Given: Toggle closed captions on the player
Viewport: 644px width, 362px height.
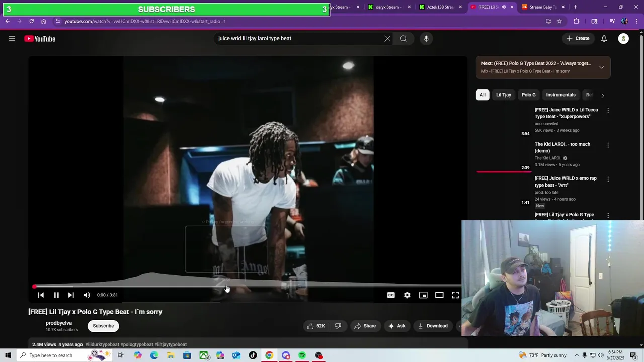Looking at the screenshot, I should click(391, 295).
